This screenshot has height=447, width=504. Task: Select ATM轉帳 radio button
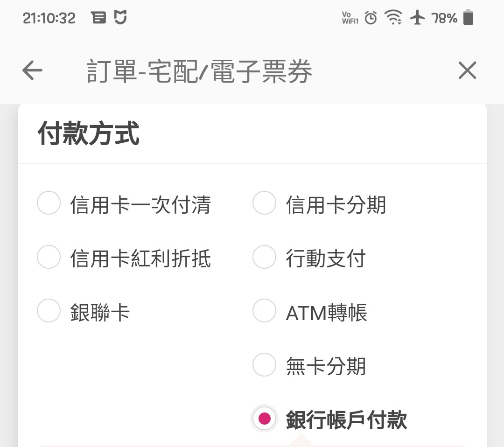tap(265, 311)
